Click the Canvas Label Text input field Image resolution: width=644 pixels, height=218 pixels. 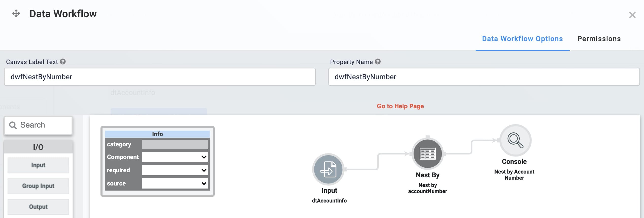(x=160, y=77)
